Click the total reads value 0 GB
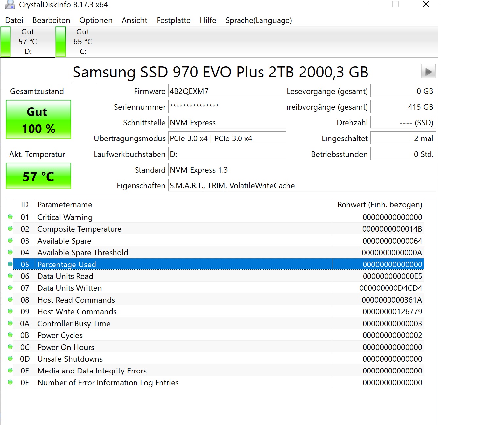 click(x=403, y=91)
